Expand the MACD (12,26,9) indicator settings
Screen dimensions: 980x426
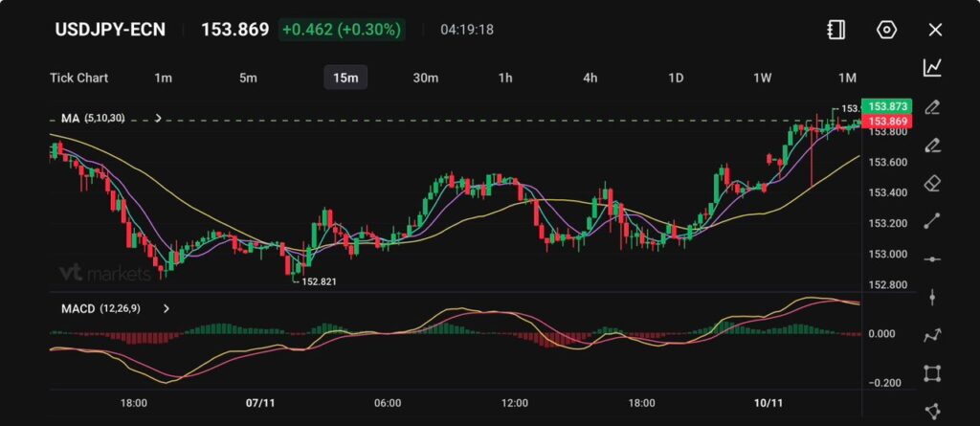point(167,309)
